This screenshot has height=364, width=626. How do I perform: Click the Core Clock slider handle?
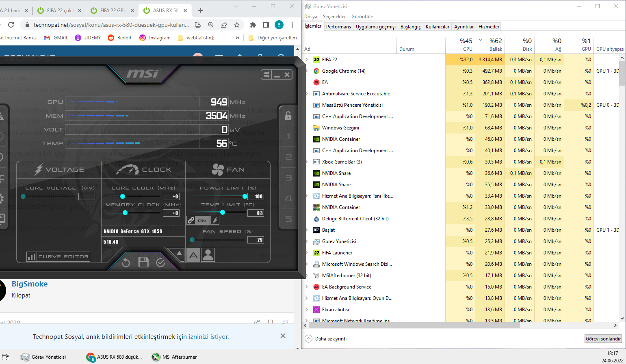(123, 196)
